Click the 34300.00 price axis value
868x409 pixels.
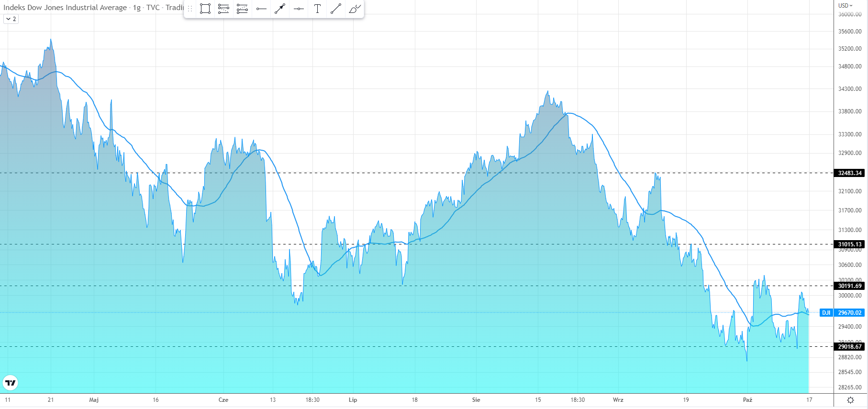(850, 89)
